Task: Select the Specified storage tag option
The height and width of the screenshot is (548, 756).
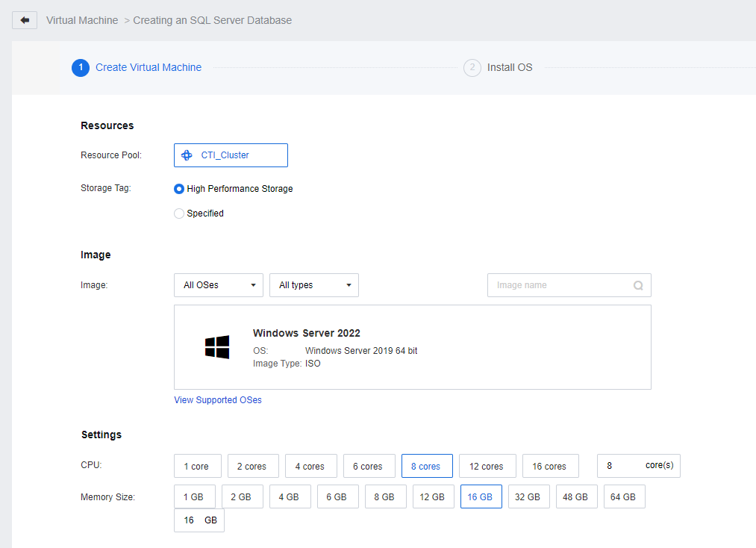Action: (x=179, y=214)
